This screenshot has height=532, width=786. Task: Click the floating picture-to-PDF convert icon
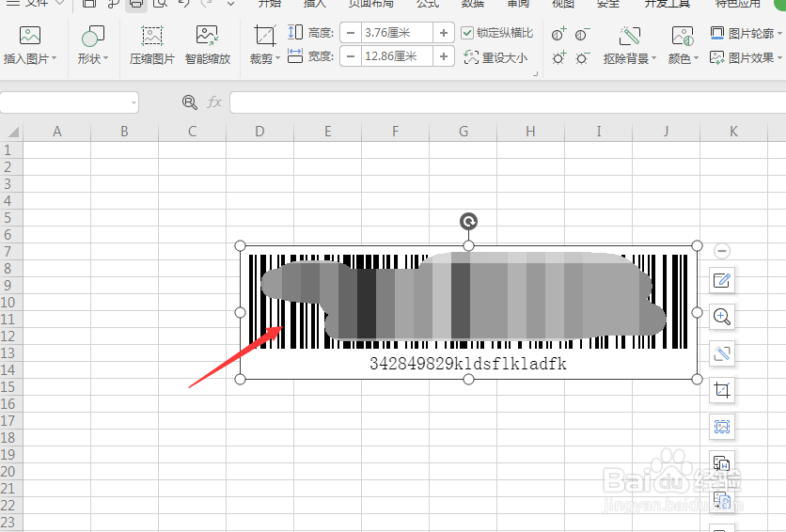point(722,500)
